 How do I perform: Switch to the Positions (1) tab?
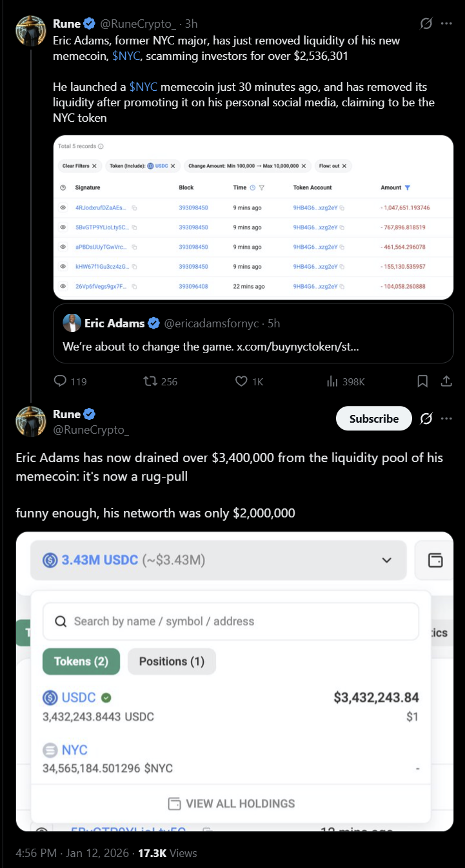pos(172,661)
